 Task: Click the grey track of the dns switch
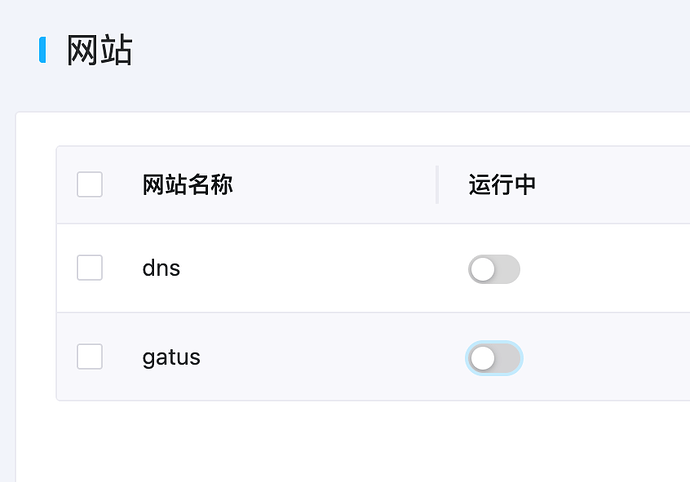pyautogui.click(x=507, y=269)
